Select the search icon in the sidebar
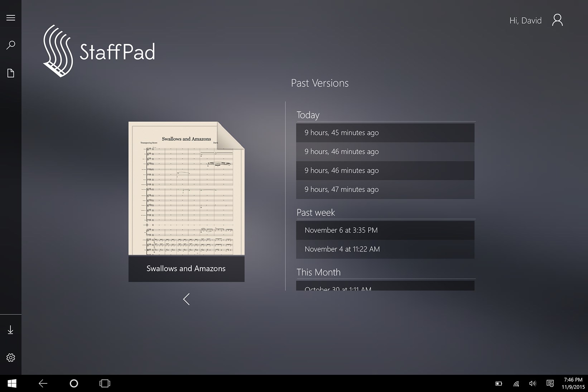This screenshot has width=588, height=392. tap(10, 44)
